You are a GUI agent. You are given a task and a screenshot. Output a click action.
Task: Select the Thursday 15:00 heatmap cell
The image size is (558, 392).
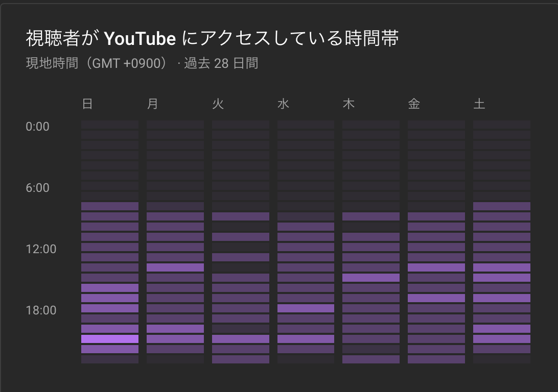tap(371, 278)
